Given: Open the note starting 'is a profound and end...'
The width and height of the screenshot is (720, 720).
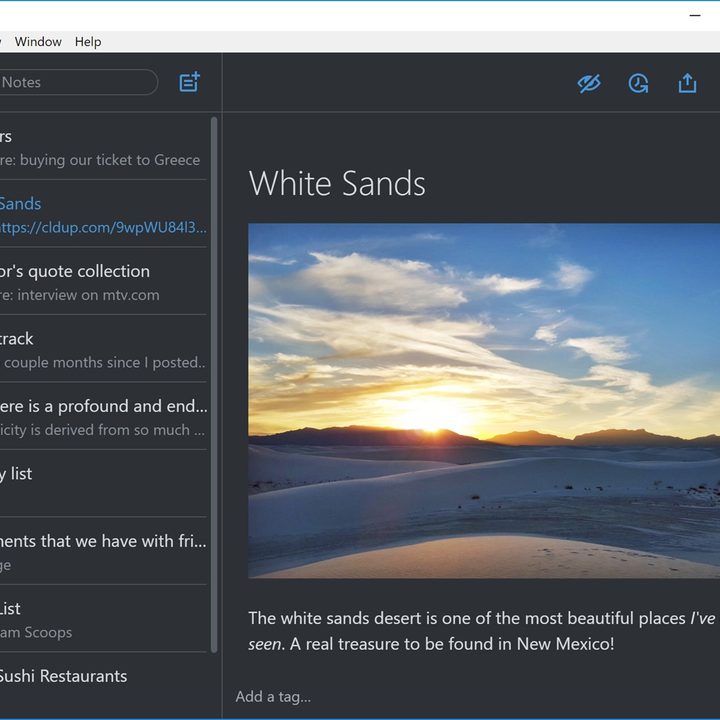Looking at the screenshot, I should 103,416.
